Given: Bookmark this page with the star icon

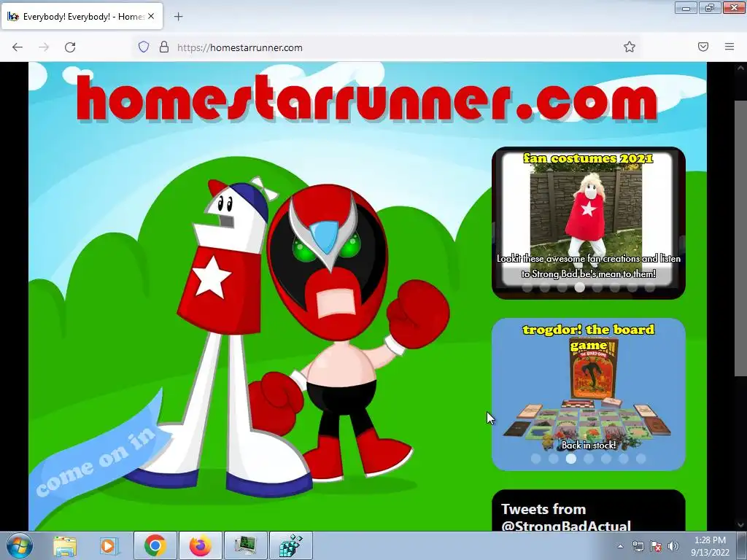Looking at the screenshot, I should pyautogui.click(x=630, y=47).
